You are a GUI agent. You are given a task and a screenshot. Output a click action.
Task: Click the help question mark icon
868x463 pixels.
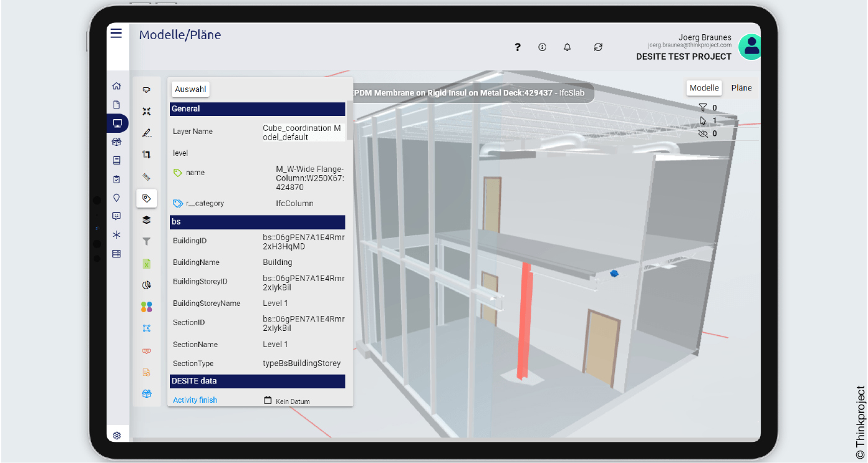517,47
